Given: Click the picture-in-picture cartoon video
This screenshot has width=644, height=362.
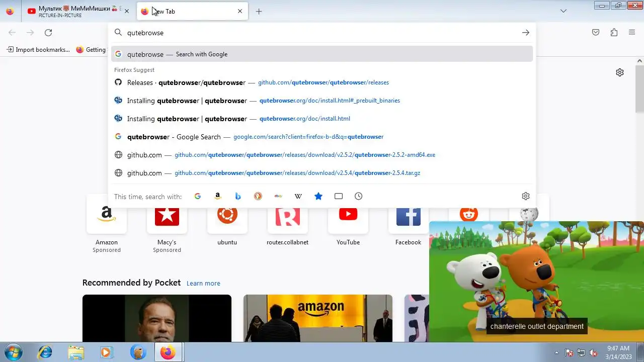Looking at the screenshot, I should click(x=536, y=282).
